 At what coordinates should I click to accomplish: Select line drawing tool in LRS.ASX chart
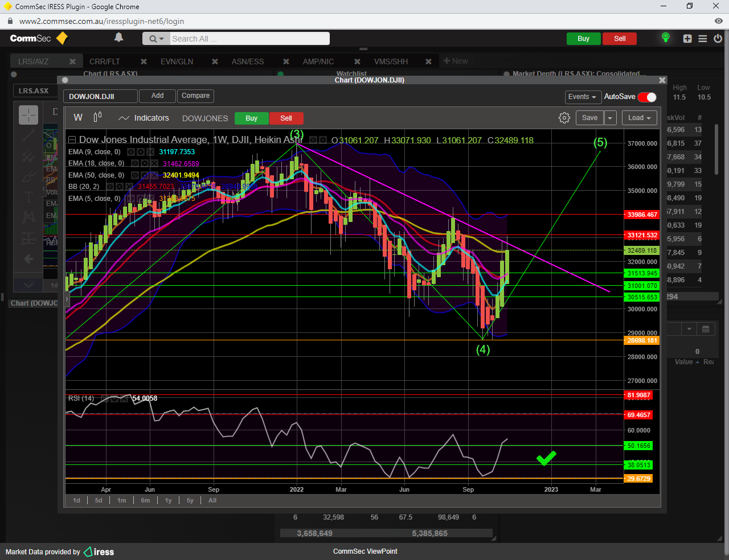(x=28, y=135)
